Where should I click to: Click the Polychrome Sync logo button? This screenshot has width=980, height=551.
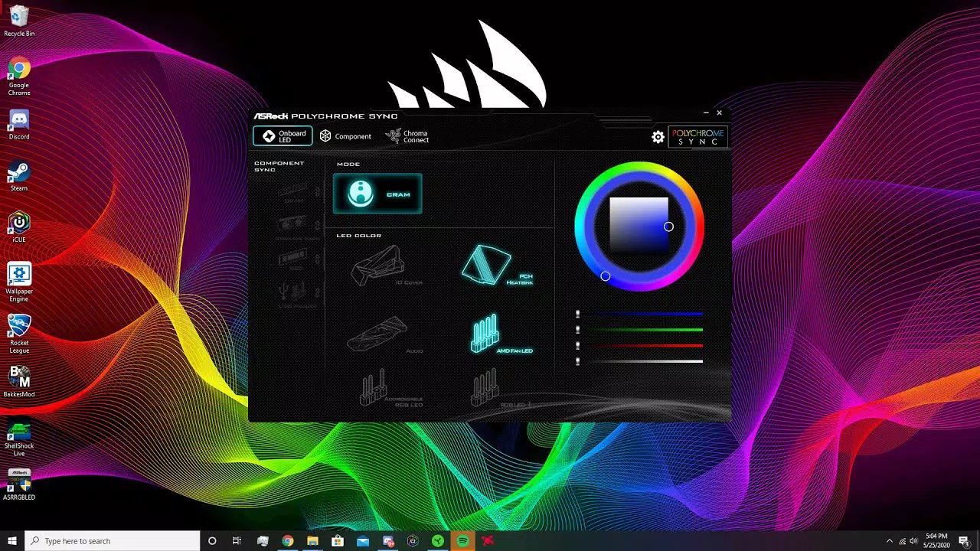point(697,137)
